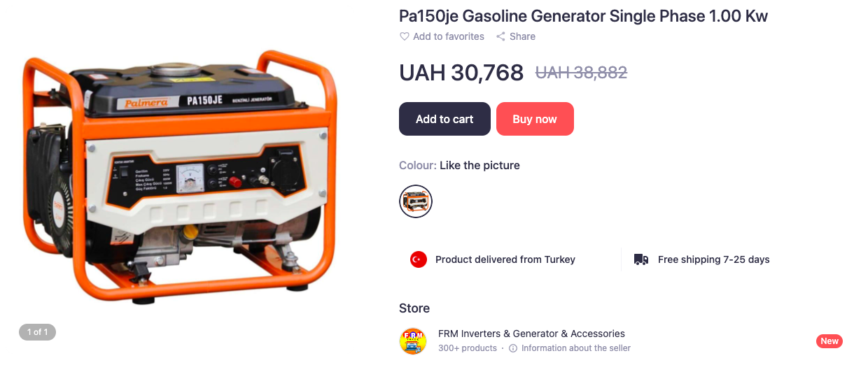The width and height of the screenshot is (868, 372).
Task: Click the seller information info icon
Action: (x=513, y=348)
